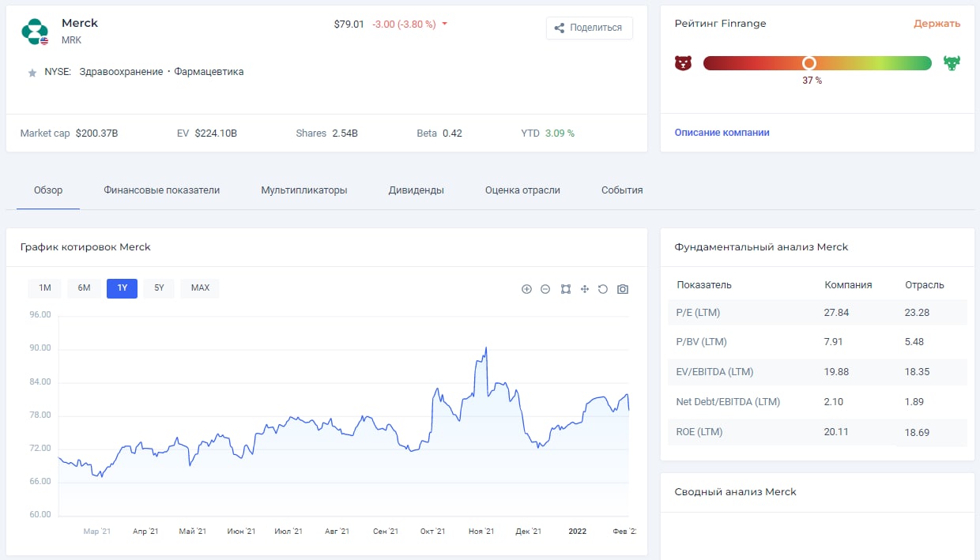
Task: Select the 1M chart period
Action: [x=44, y=288]
